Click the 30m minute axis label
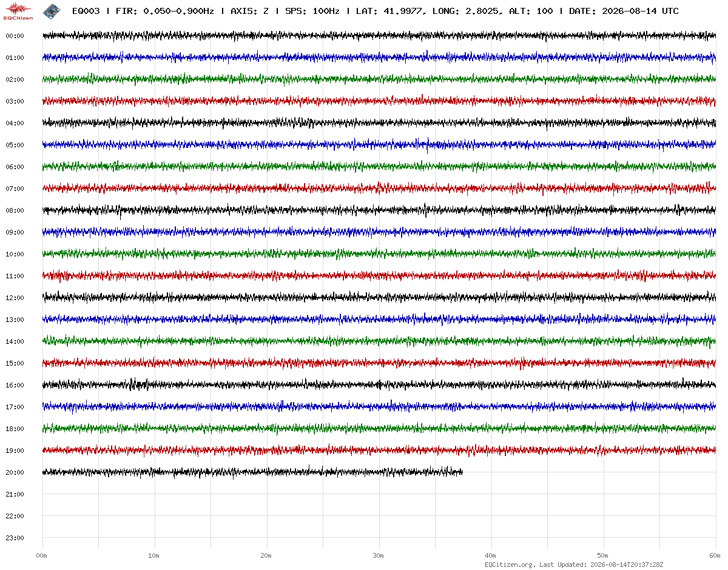 (378, 555)
